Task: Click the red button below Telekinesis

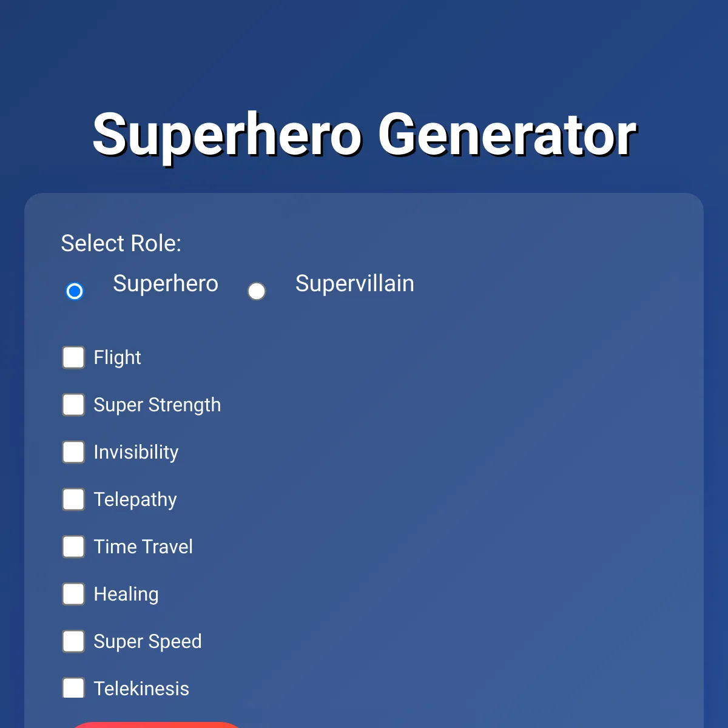Action: coord(157,725)
